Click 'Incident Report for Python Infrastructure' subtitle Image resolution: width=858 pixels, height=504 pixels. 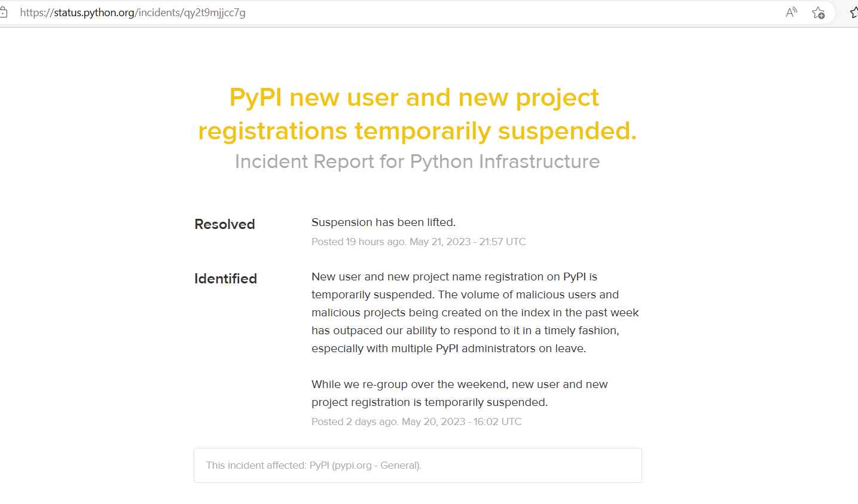tap(417, 161)
